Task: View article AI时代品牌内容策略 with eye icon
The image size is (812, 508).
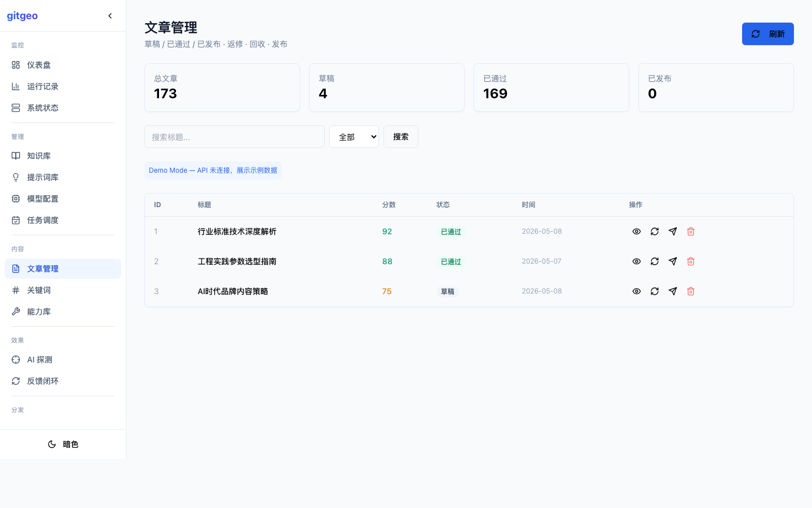Action: tap(637, 291)
